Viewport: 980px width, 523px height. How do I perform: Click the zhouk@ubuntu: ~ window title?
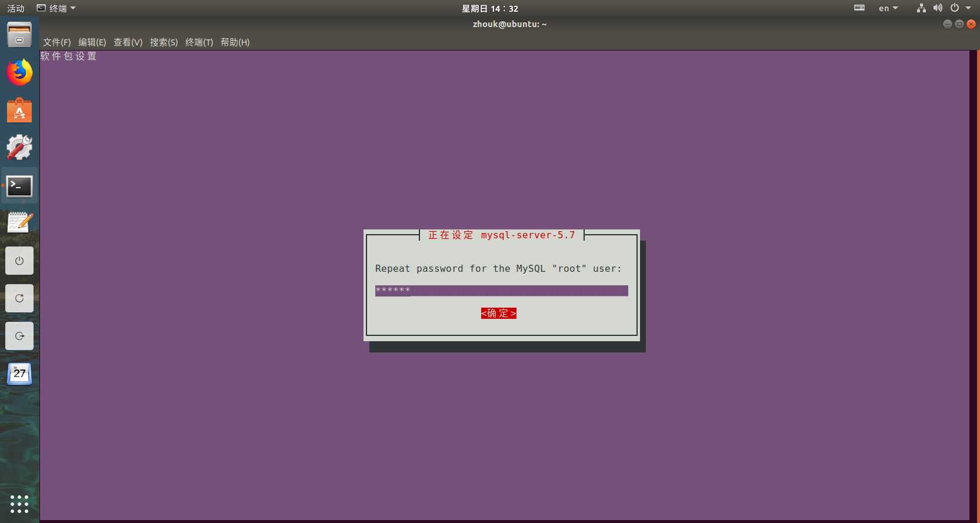click(x=510, y=24)
